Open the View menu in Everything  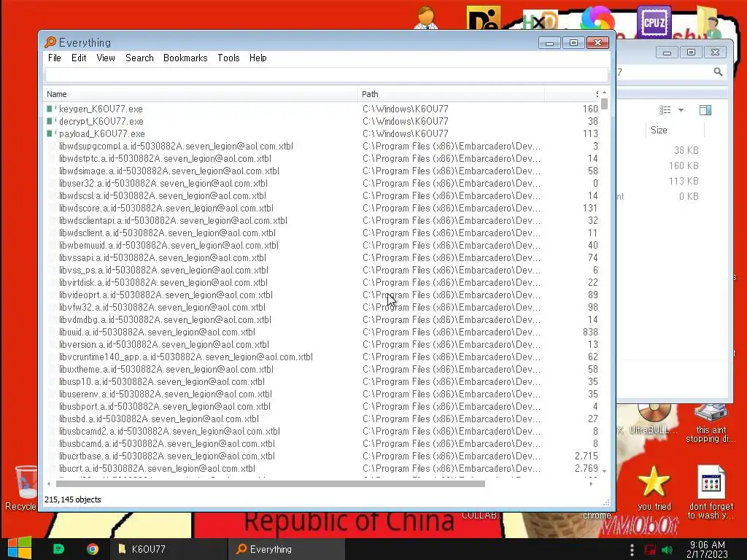click(106, 58)
